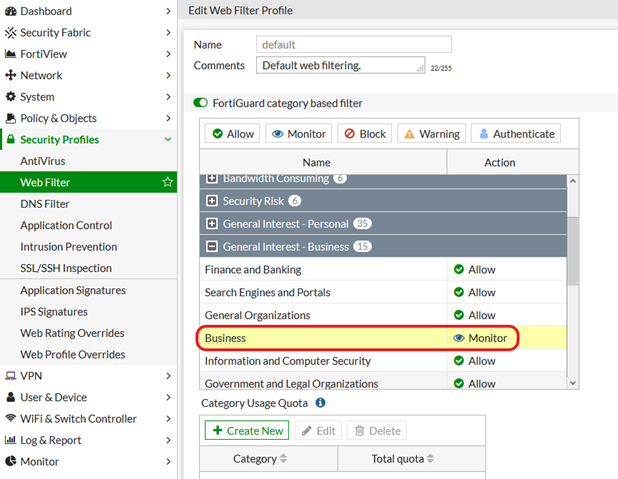Viewport: 618px width, 479px height.
Task: Open the SSL/SSH Inspection menu item
Action: coord(66,268)
